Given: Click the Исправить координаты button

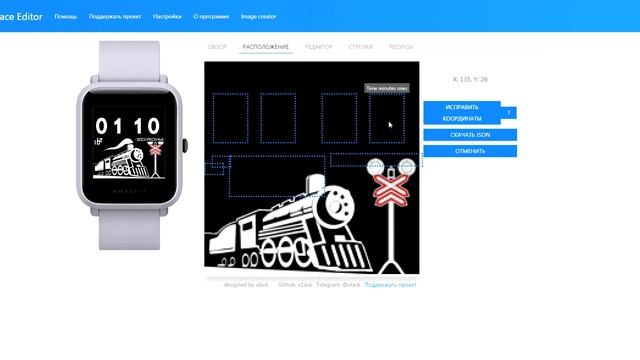Looking at the screenshot, I should point(462,113).
